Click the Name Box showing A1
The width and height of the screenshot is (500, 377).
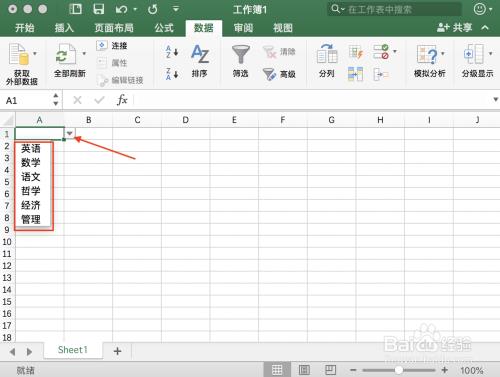(x=27, y=100)
